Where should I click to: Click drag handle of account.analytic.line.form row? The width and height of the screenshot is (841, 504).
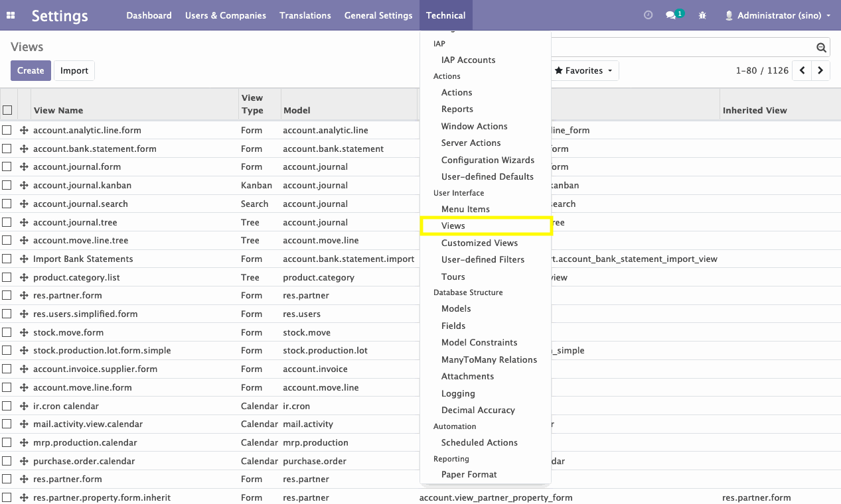[x=24, y=131]
